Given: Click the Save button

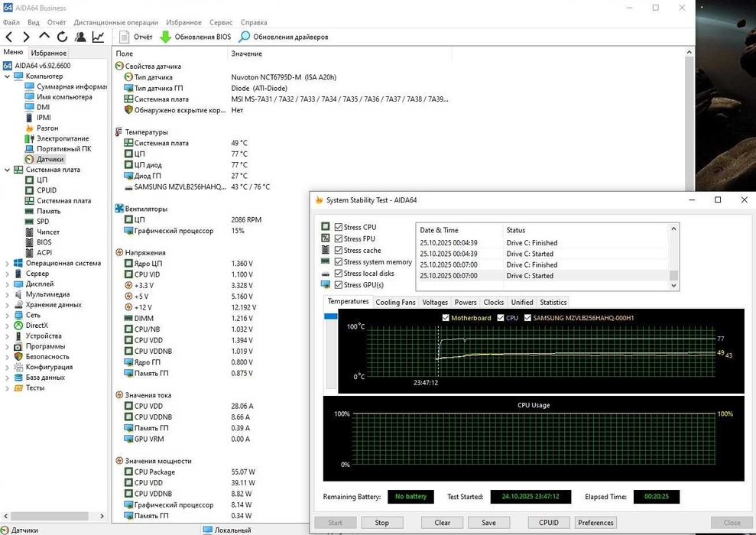Looking at the screenshot, I should tap(488, 523).
